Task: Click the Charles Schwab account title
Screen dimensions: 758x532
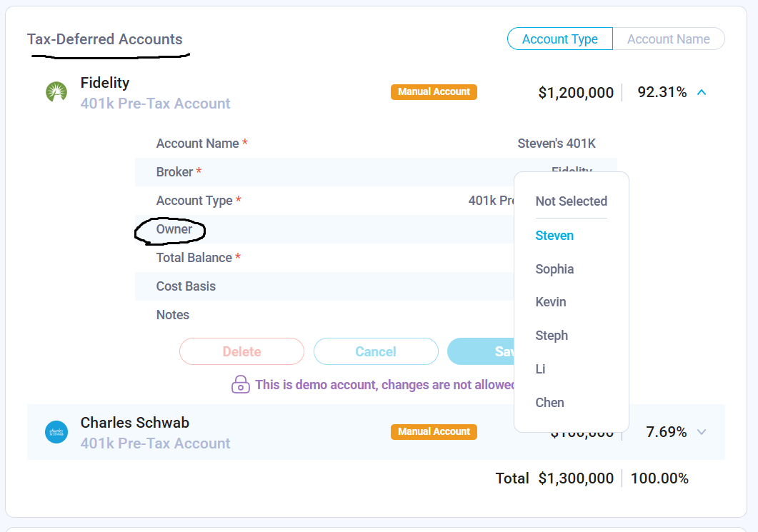Action: tap(135, 422)
